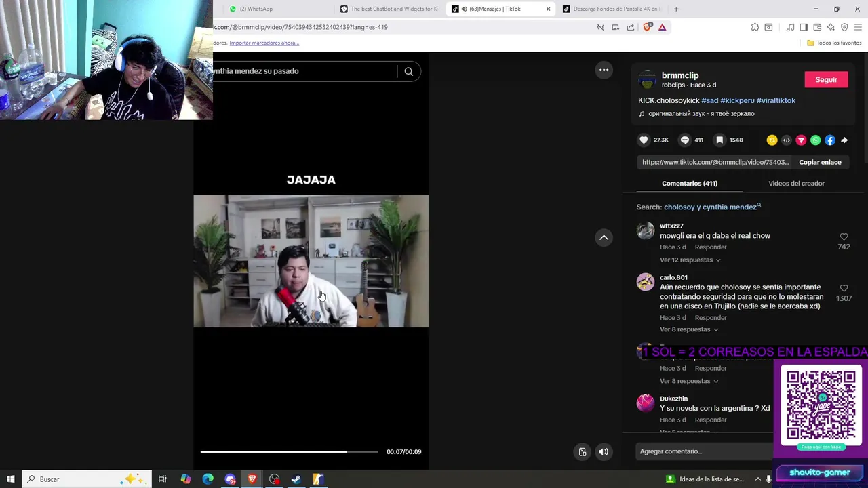Image resolution: width=868 pixels, height=488 pixels.
Task: Get the embed code icon
Action: pyautogui.click(x=787, y=140)
